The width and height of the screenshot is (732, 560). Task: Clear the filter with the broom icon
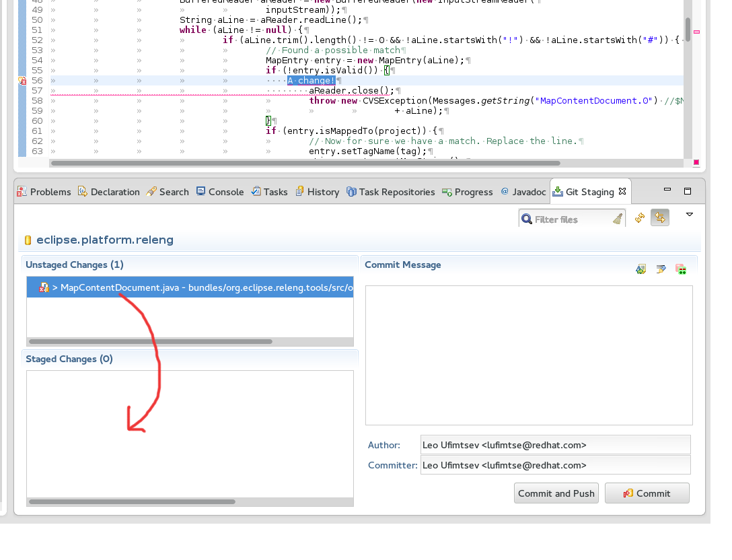[x=618, y=219]
